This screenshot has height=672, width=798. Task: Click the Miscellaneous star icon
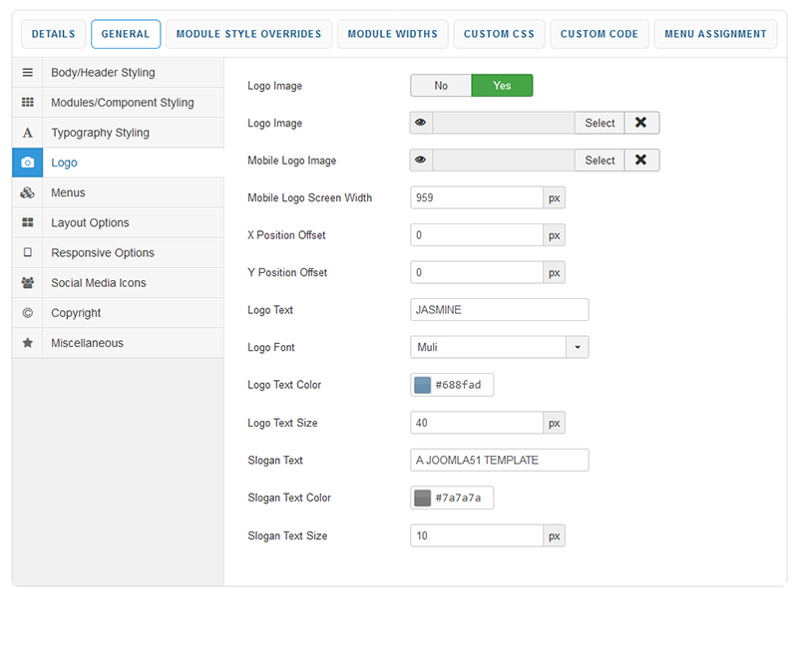[27, 342]
